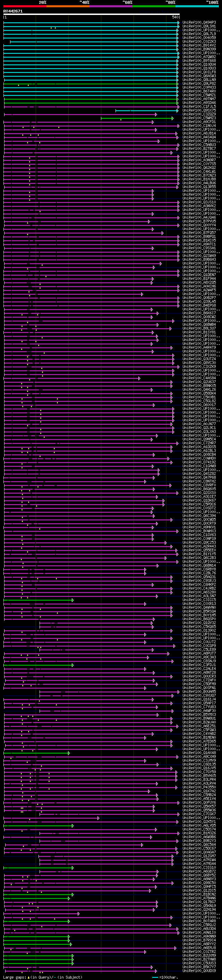Viewport: 222px width, 980px height.
Task: Open hit UniRef100_C0Z2K3
Action: tap(199, 41)
